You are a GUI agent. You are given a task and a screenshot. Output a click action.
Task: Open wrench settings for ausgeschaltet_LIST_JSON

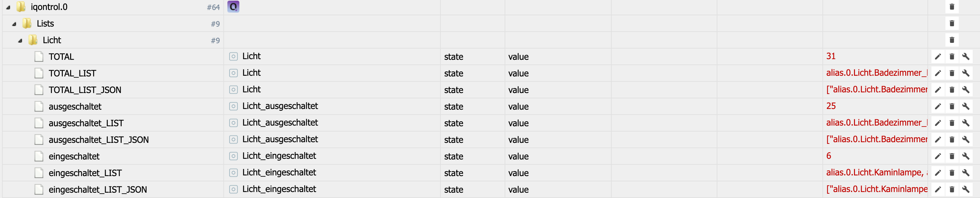pyautogui.click(x=966, y=140)
